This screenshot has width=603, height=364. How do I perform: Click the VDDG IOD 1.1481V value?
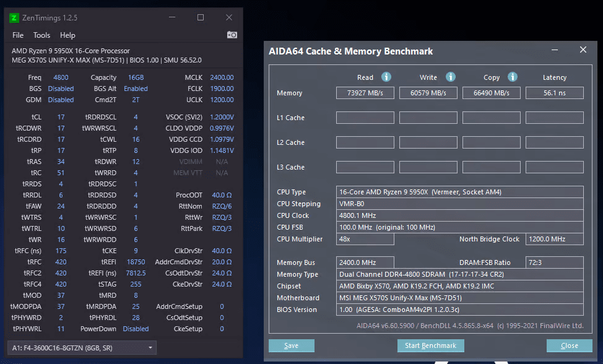coord(222,150)
